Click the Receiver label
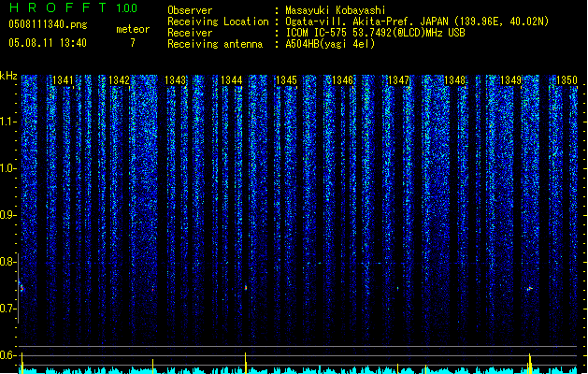This screenshot has height=374, width=588. pyautogui.click(x=190, y=33)
